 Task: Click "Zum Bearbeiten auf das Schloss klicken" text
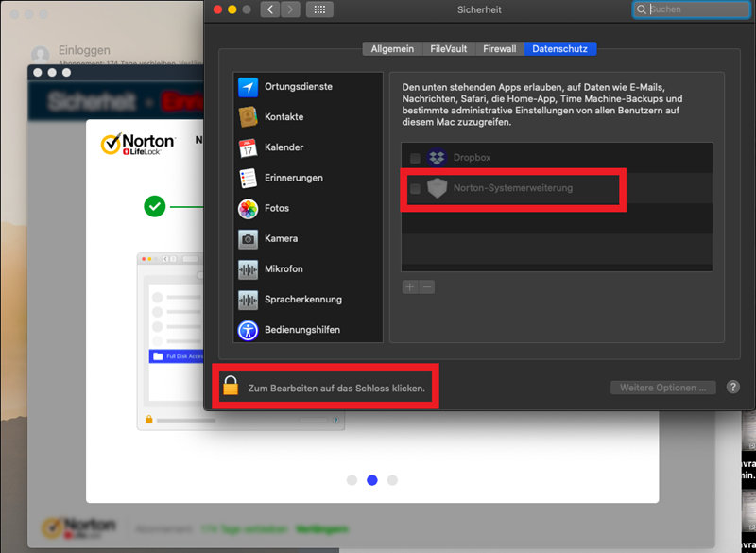point(336,389)
